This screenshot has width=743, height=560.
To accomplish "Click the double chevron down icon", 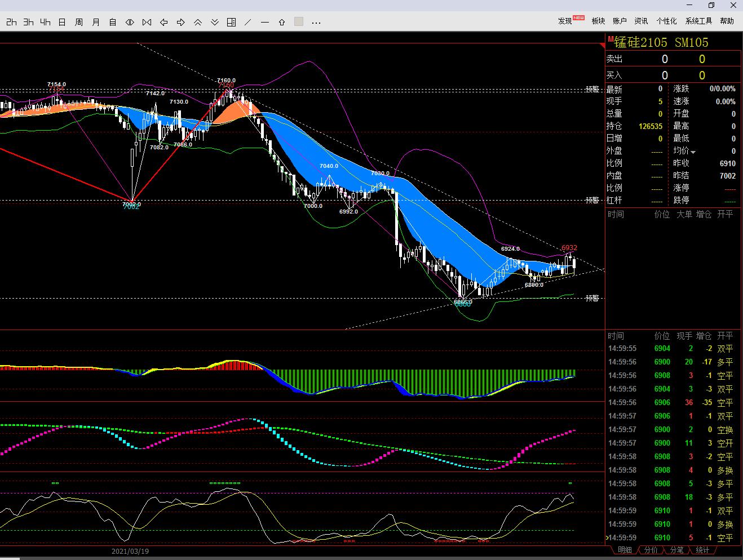I will [215, 22].
